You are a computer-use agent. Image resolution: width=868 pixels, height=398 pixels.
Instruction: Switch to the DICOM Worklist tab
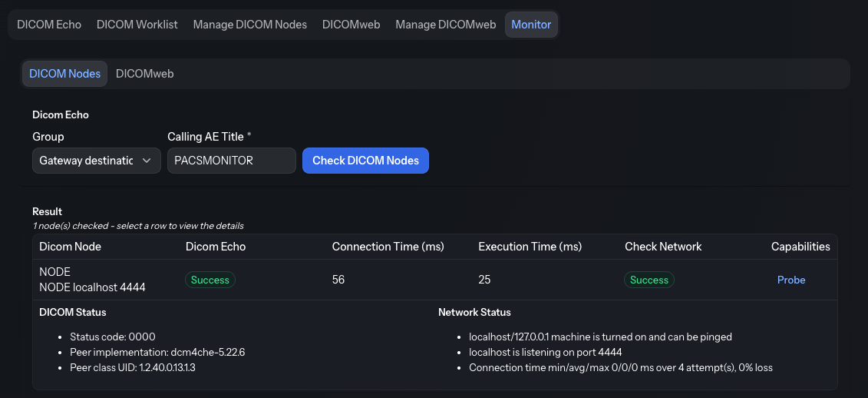tap(137, 25)
